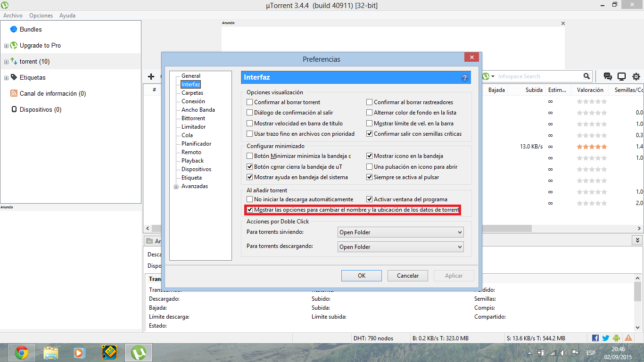Toggle Confirmar al borrar rastreadores

[370, 102]
